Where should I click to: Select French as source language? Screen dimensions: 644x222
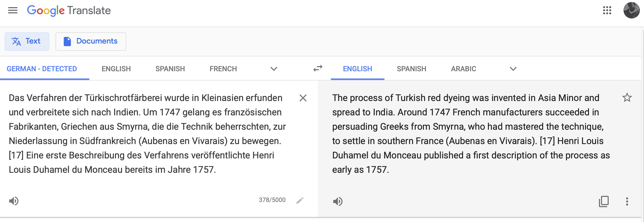click(x=223, y=69)
